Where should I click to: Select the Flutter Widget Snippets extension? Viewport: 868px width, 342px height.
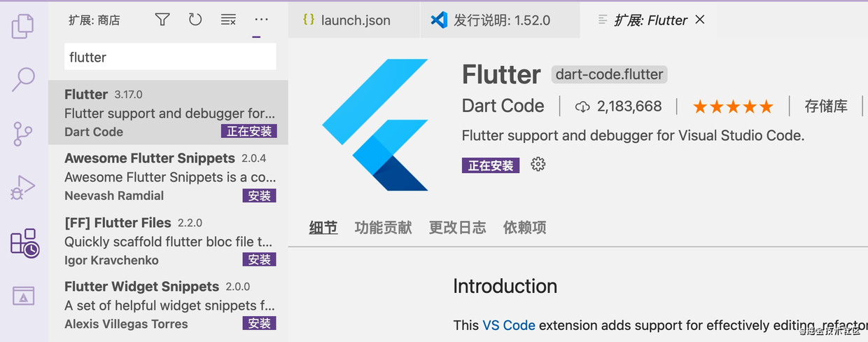(x=168, y=305)
